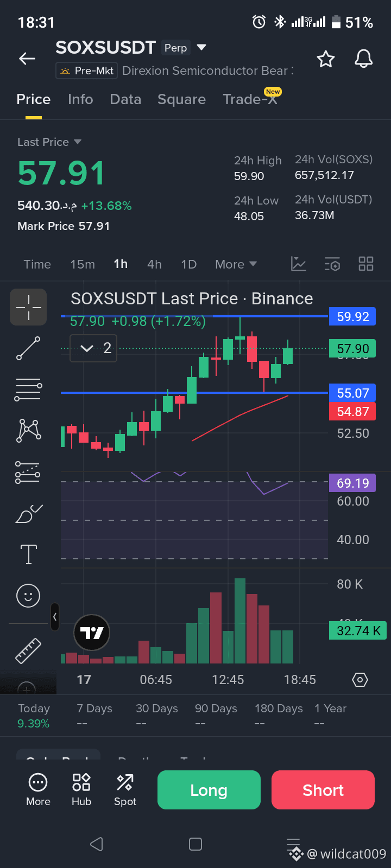
Task: Select the 15m chart interval
Action: tap(83, 264)
